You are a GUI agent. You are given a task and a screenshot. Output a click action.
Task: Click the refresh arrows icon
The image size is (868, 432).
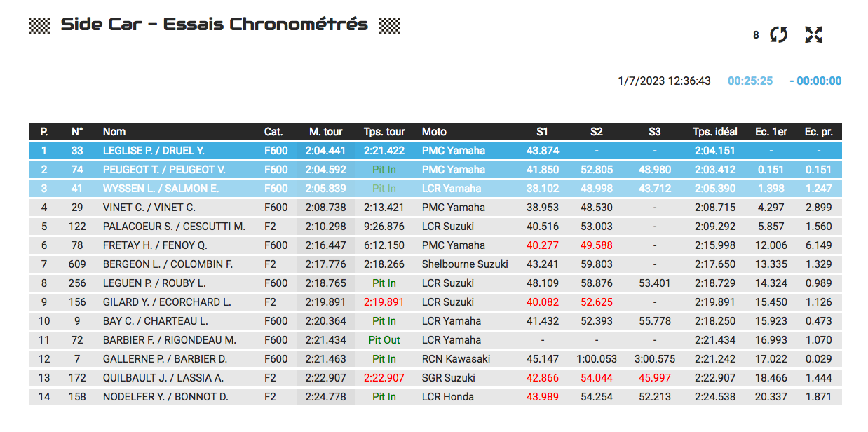(x=778, y=34)
